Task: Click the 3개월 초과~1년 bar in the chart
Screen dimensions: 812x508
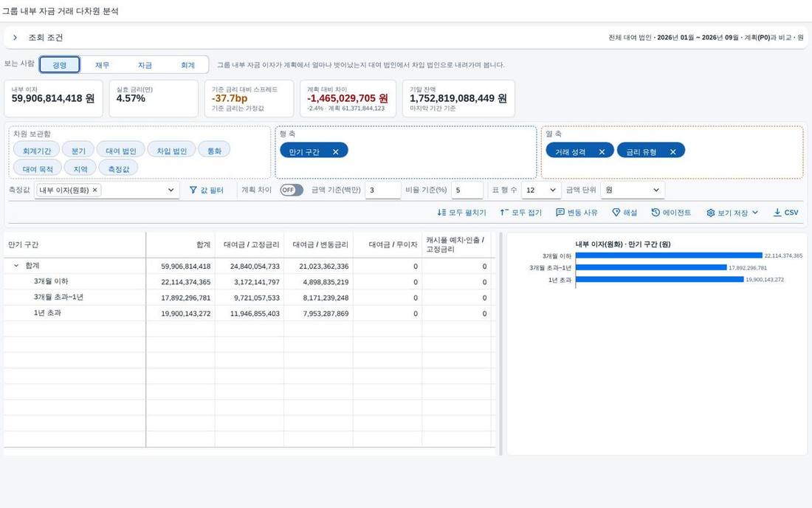Action: [x=652, y=267]
